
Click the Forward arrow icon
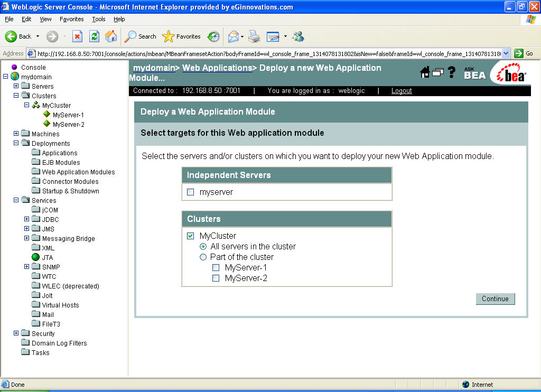[x=52, y=36]
